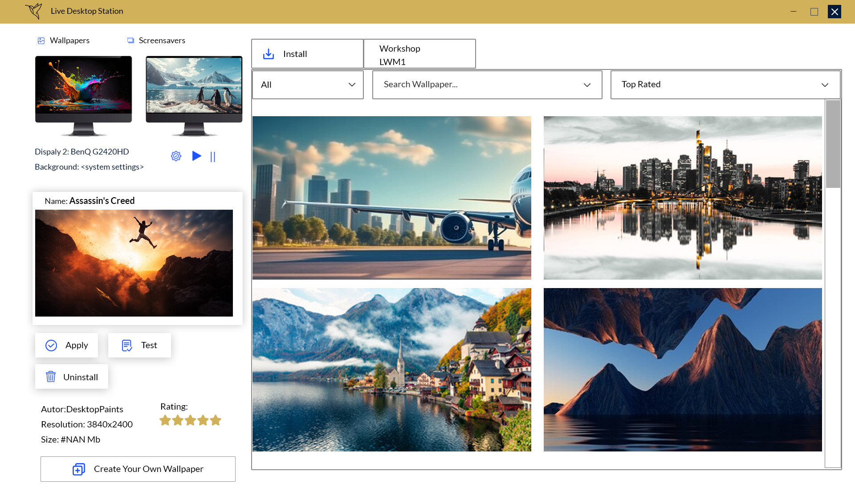Select the Frankfurt skyline reflection wallpaper

coord(682,198)
